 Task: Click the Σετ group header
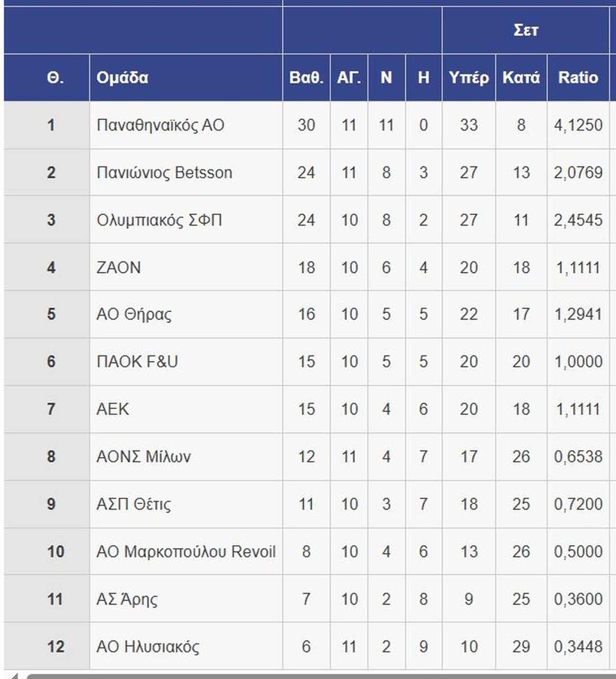(x=526, y=30)
